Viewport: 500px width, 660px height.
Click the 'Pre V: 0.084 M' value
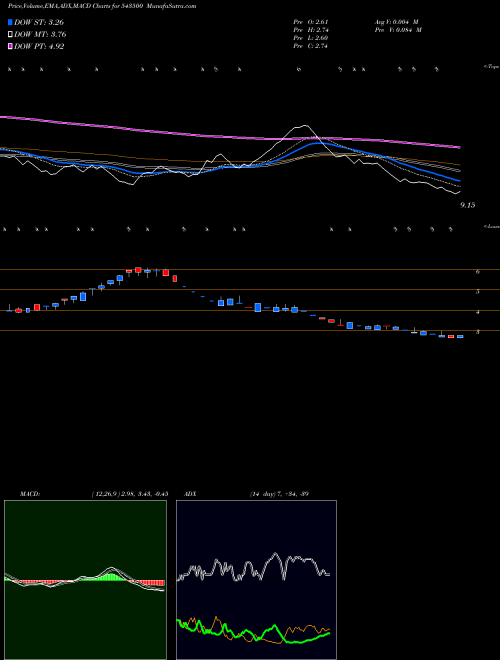point(398,30)
